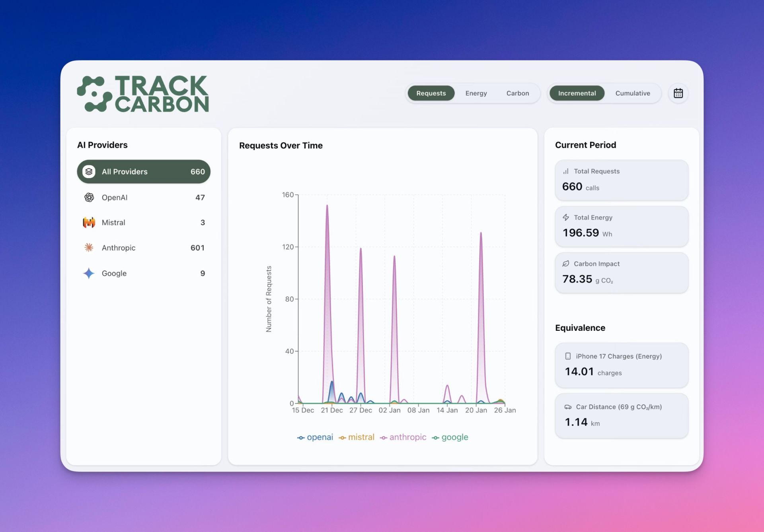Switch to the Energy tab
764x532 pixels.
476,93
